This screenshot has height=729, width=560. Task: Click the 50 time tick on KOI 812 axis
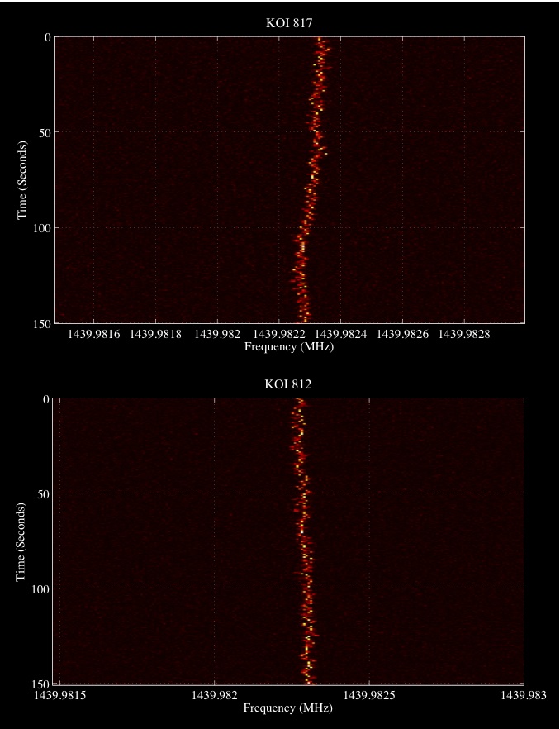(45, 494)
